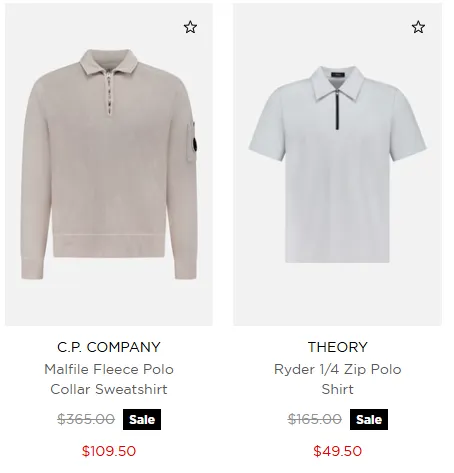Image resolution: width=454 pixels, height=473 pixels.
Task: Click the Sale badge beside $365.00
Action: 142,419
